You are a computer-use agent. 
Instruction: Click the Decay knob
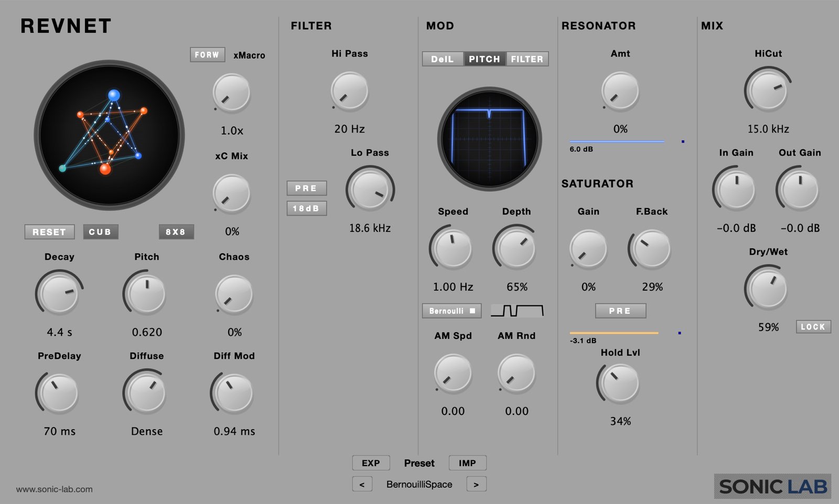click(59, 293)
